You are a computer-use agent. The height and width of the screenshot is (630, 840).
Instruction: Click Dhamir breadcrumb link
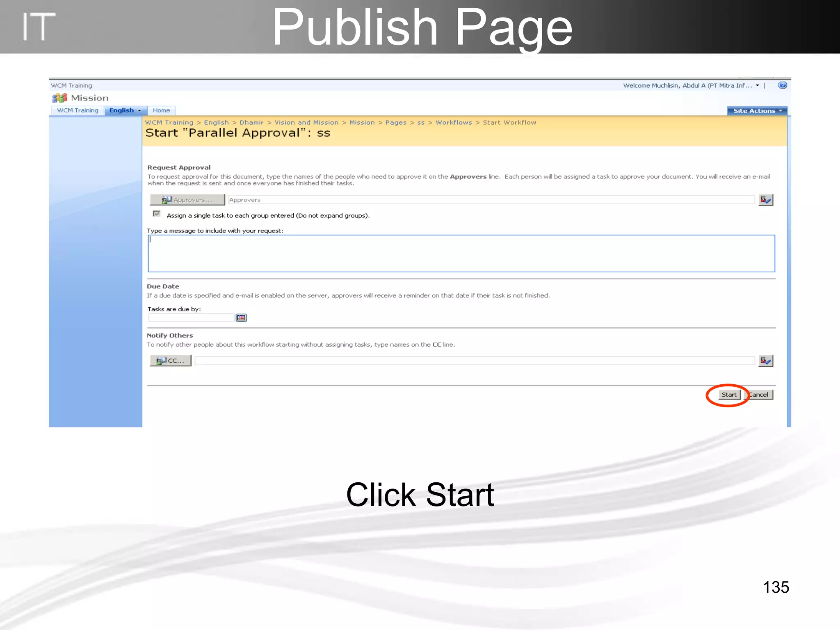251,122
